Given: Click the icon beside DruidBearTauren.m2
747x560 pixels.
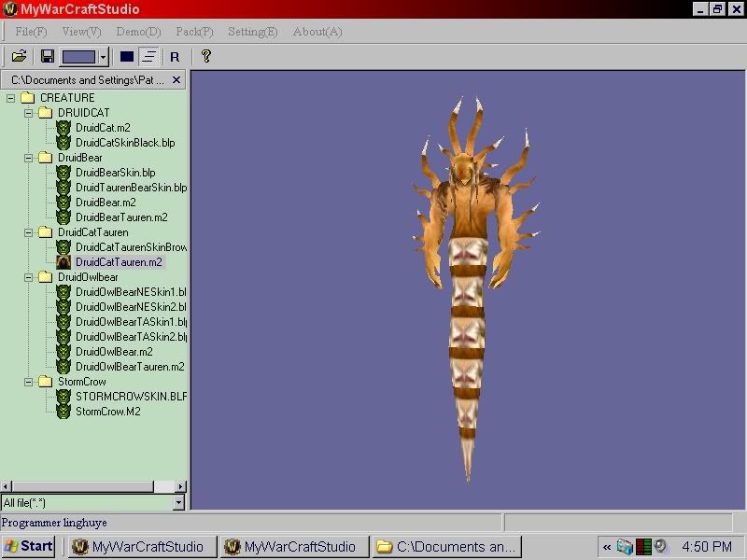Looking at the screenshot, I should pos(63,217).
